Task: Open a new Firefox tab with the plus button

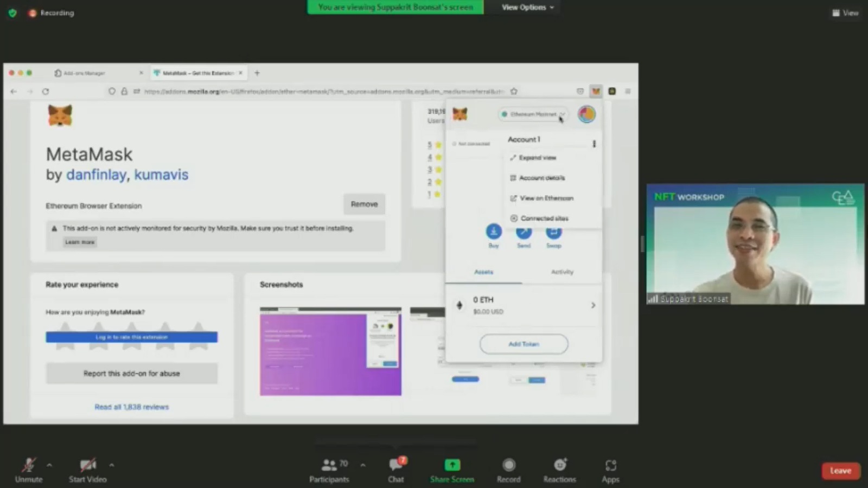Action: point(257,73)
